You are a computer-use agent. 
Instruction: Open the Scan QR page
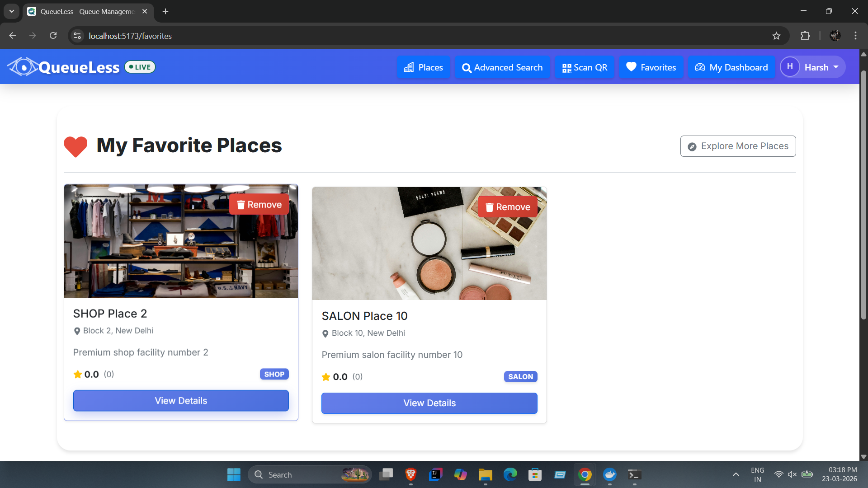(585, 67)
